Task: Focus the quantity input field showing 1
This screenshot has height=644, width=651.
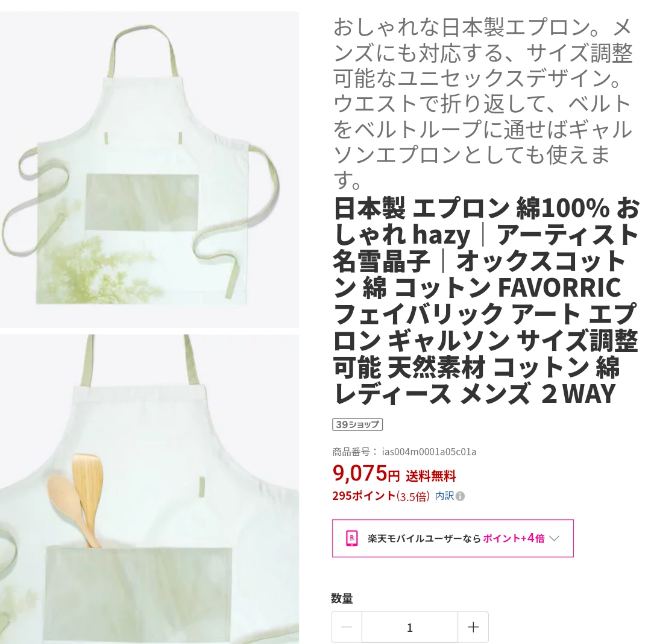Action: [410, 627]
